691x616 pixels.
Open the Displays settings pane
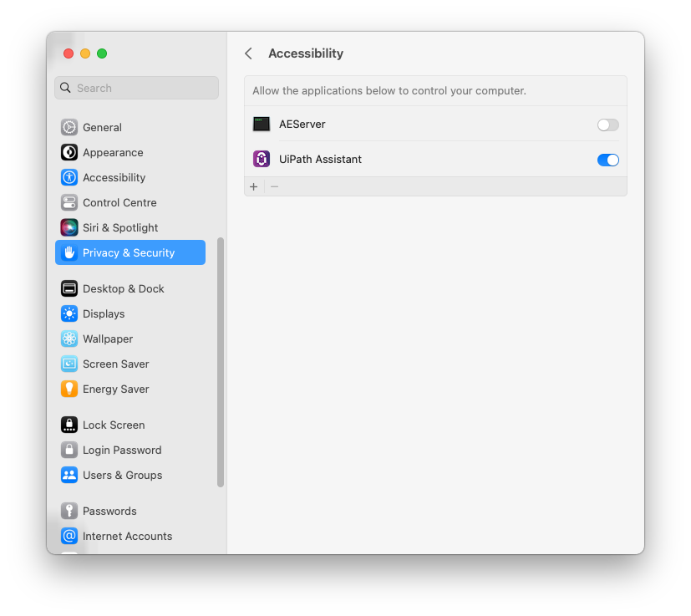(x=104, y=313)
